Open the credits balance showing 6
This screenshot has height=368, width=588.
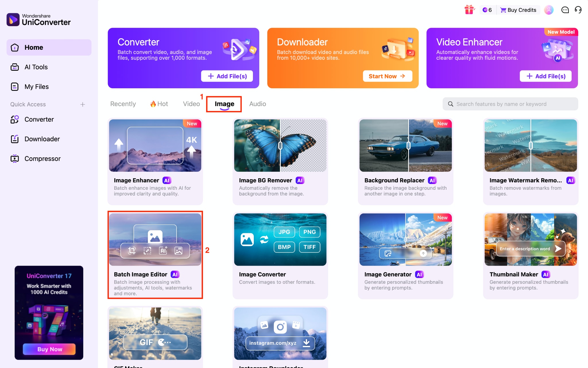click(x=487, y=10)
